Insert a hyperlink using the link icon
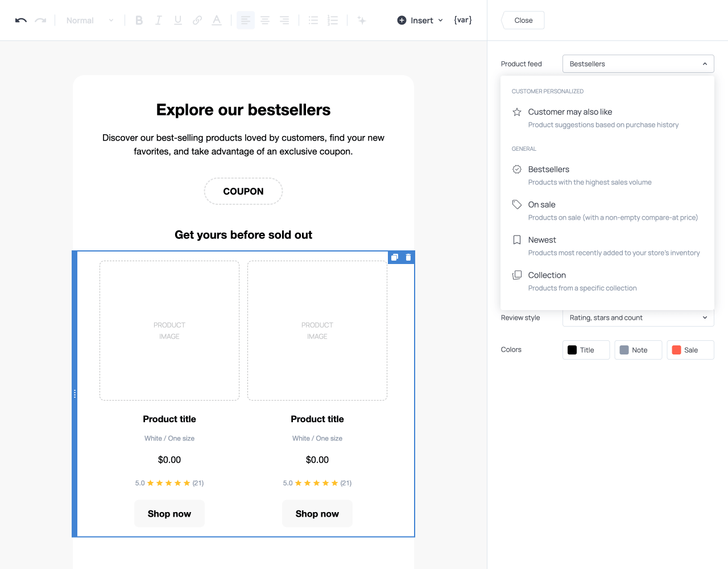 (197, 20)
